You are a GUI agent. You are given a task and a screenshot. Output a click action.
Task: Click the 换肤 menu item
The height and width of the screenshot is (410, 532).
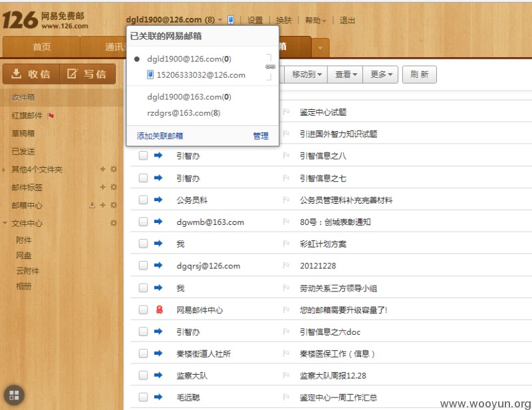(x=284, y=21)
